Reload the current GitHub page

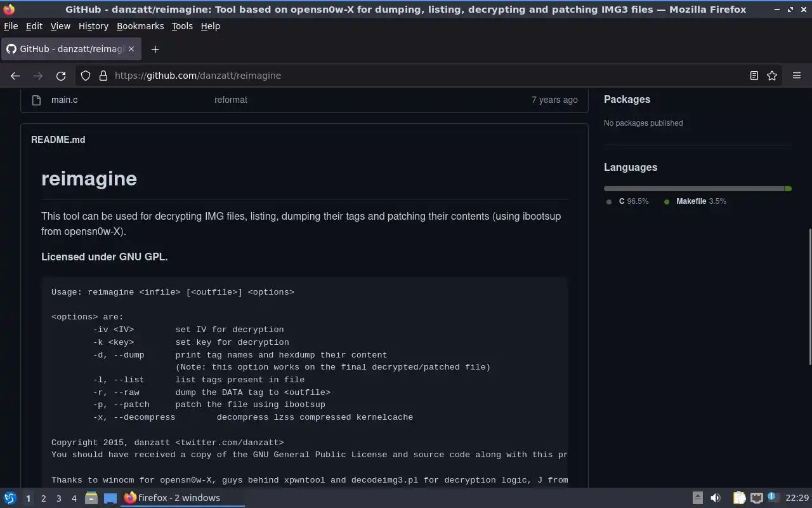(61, 76)
